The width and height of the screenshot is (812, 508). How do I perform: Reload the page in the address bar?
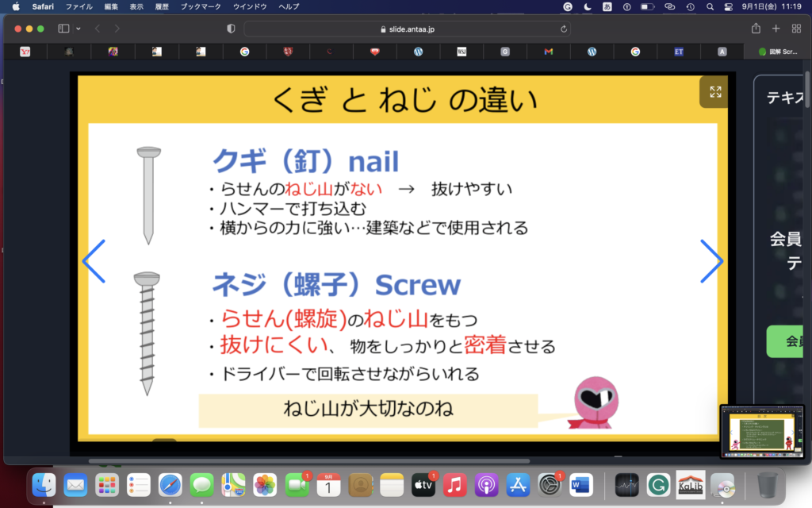coord(564,29)
